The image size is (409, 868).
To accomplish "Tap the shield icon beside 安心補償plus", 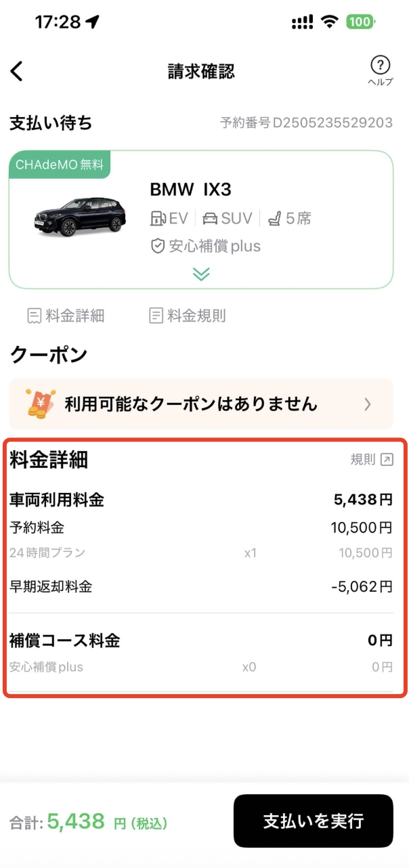I will point(158,246).
